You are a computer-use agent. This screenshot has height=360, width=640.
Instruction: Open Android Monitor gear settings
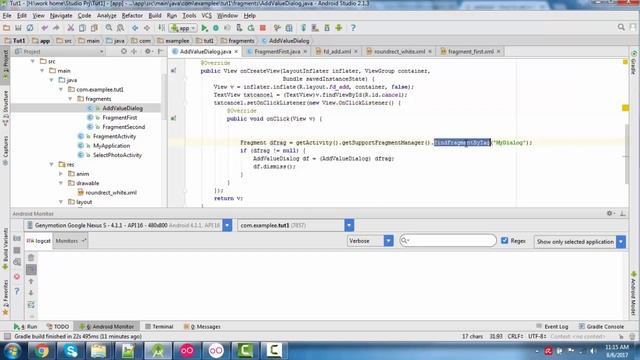click(610, 213)
